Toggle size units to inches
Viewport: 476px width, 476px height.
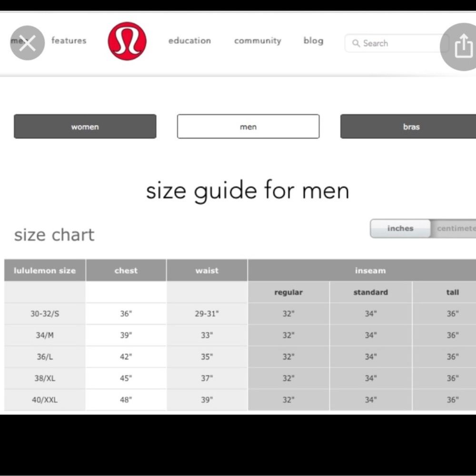(x=400, y=228)
